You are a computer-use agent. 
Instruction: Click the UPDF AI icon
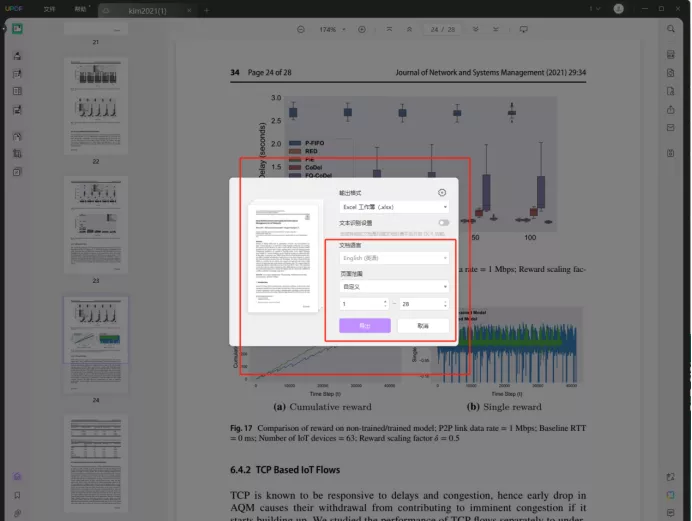tap(670, 495)
